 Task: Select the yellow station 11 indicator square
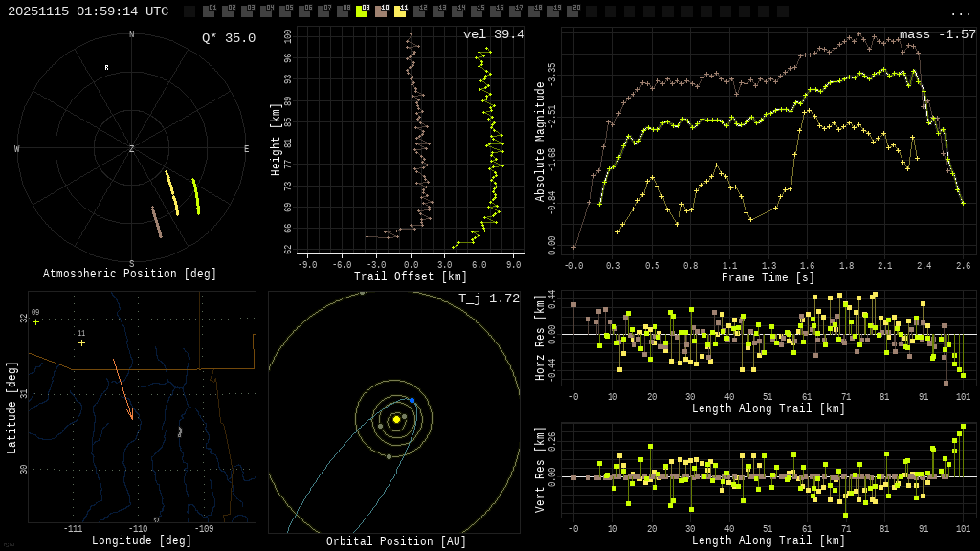[400, 11]
